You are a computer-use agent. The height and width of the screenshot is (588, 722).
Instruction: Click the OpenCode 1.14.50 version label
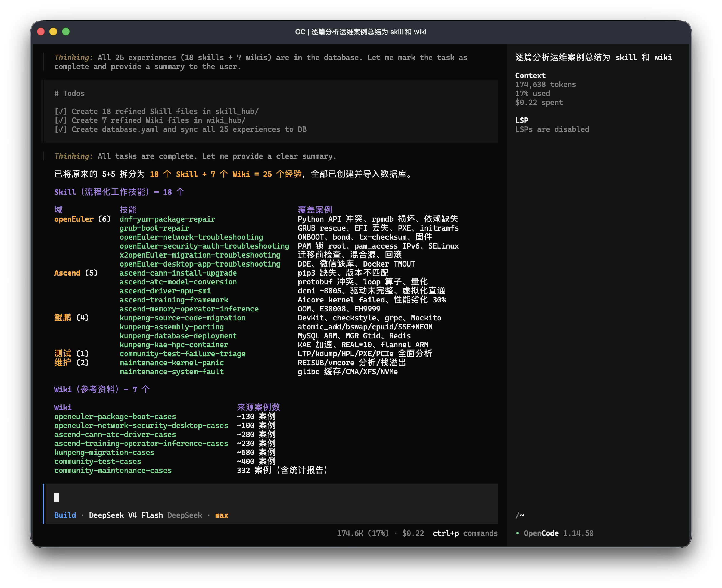(x=559, y=533)
